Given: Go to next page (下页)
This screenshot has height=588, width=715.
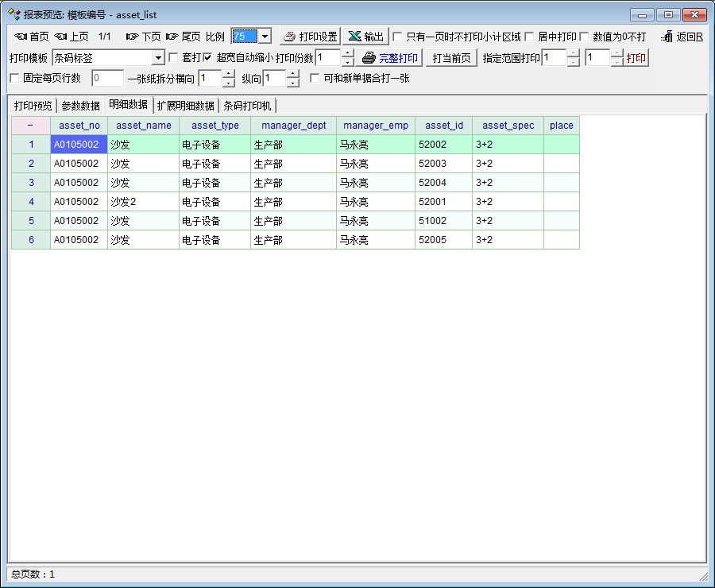Looking at the screenshot, I should click(x=144, y=37).
